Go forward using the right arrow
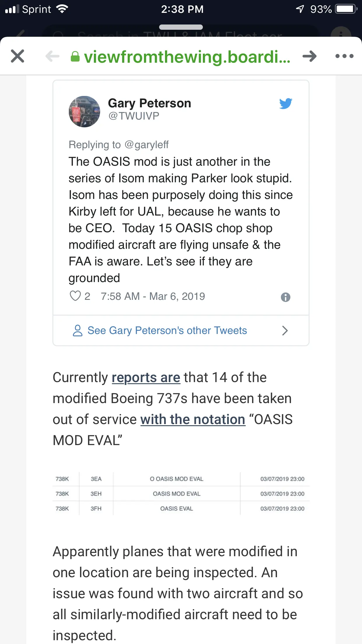 pyautogui.click(x=309, y=56)
